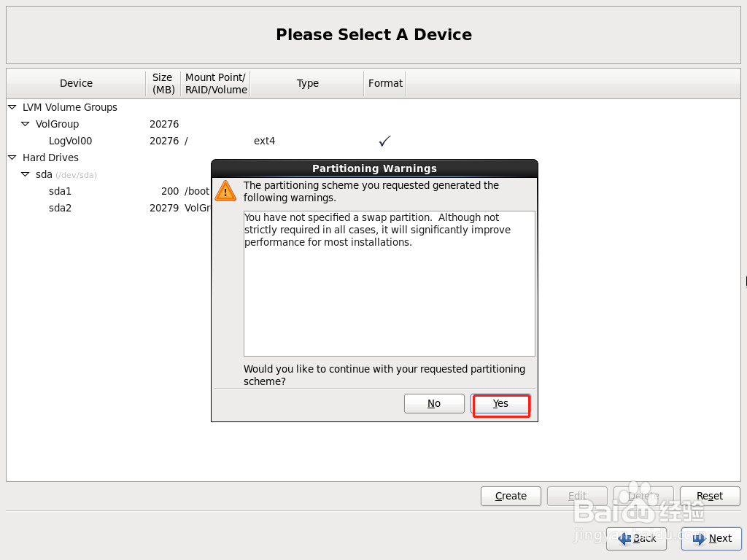Collapse the Hard Drives tree
747x560 pixels.
12,157
